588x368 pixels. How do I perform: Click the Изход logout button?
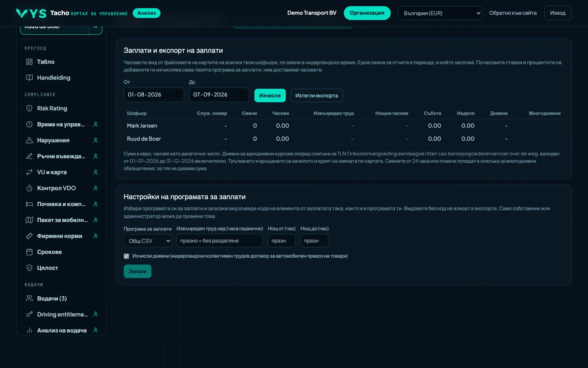(x=557, y=13)
